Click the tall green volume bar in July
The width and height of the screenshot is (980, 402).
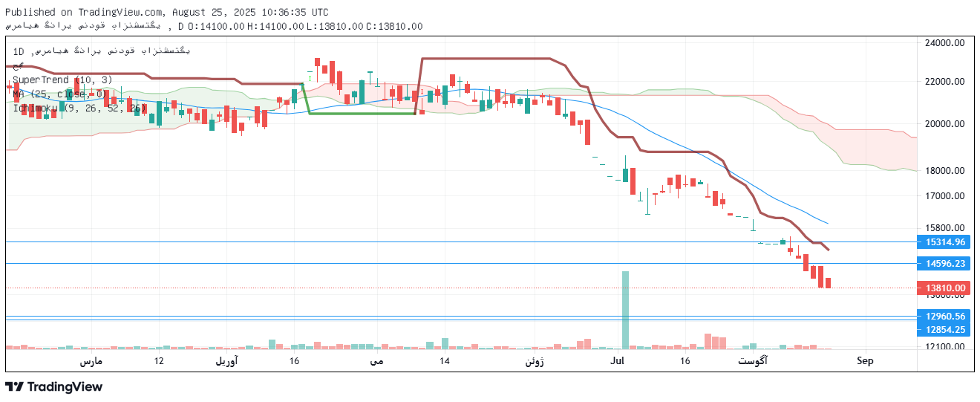(x=625, y=309)
